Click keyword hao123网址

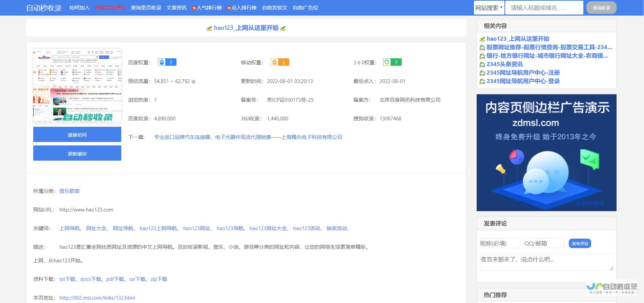tap(197, 228)
